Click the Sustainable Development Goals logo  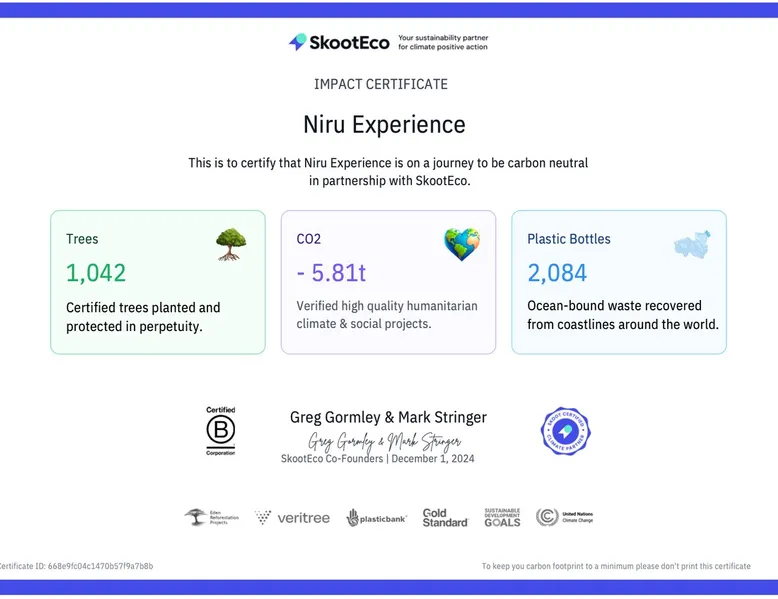pyautogui.click(x=502, y=517)
